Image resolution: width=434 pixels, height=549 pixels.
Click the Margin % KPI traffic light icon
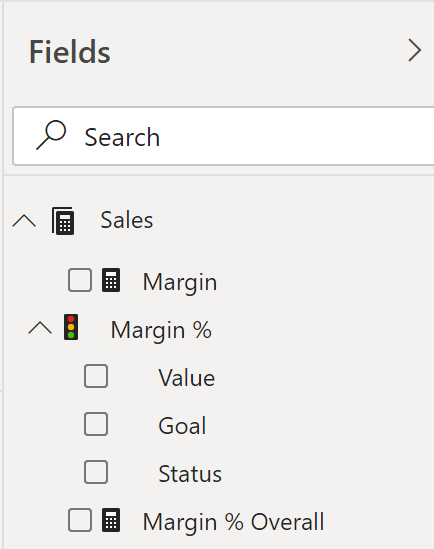[71, 327]
